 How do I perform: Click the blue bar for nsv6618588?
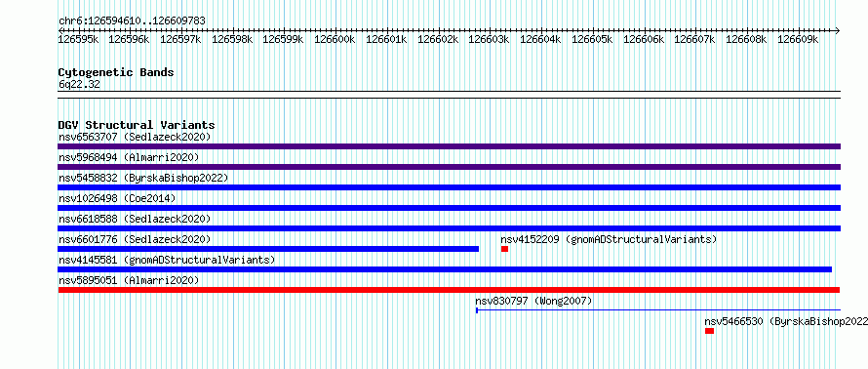449,228
